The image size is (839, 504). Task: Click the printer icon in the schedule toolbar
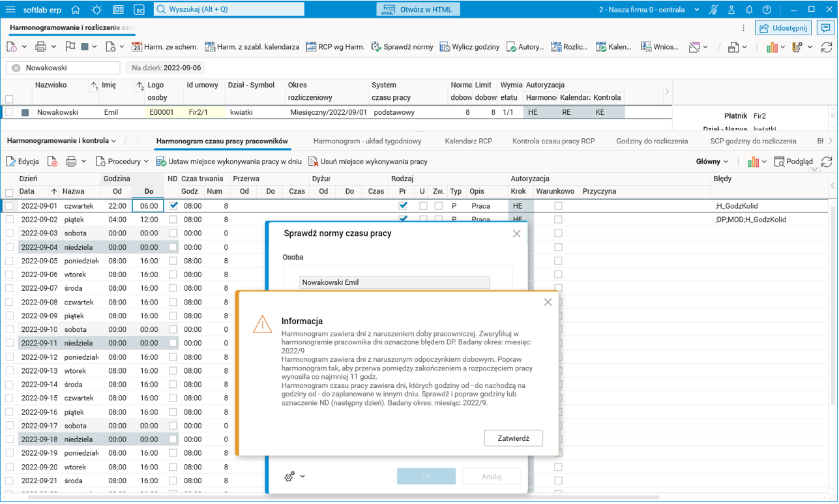71,162
